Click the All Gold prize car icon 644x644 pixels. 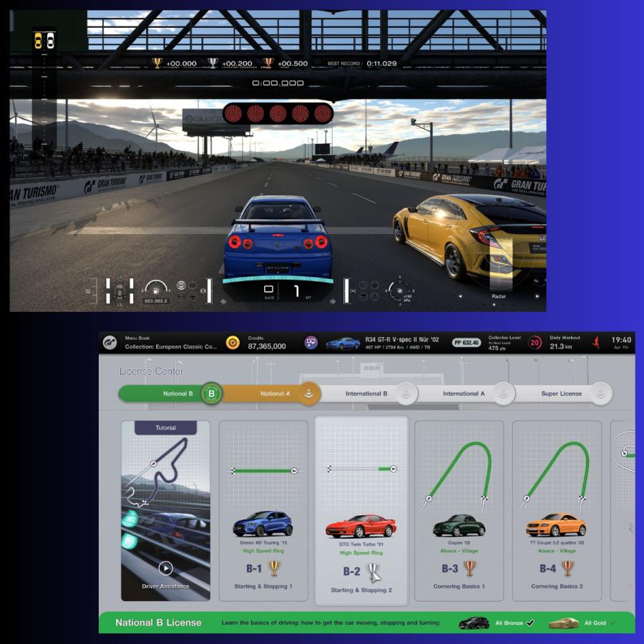pyautogui.click(x=564, y=623)
